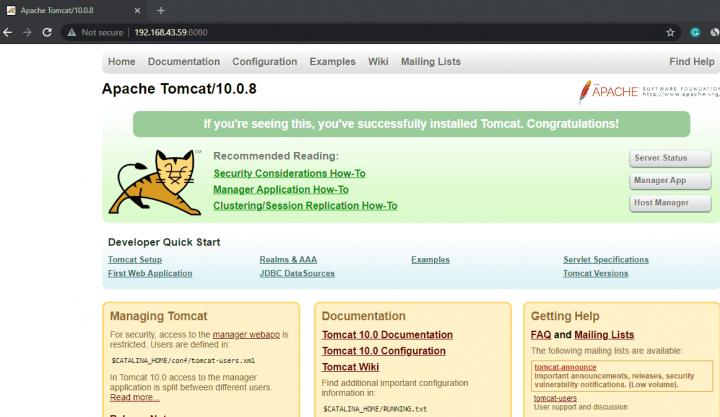Screen dimensions: 720x417
Task: Click the Not secure warning icon
Action: [72, 32]
